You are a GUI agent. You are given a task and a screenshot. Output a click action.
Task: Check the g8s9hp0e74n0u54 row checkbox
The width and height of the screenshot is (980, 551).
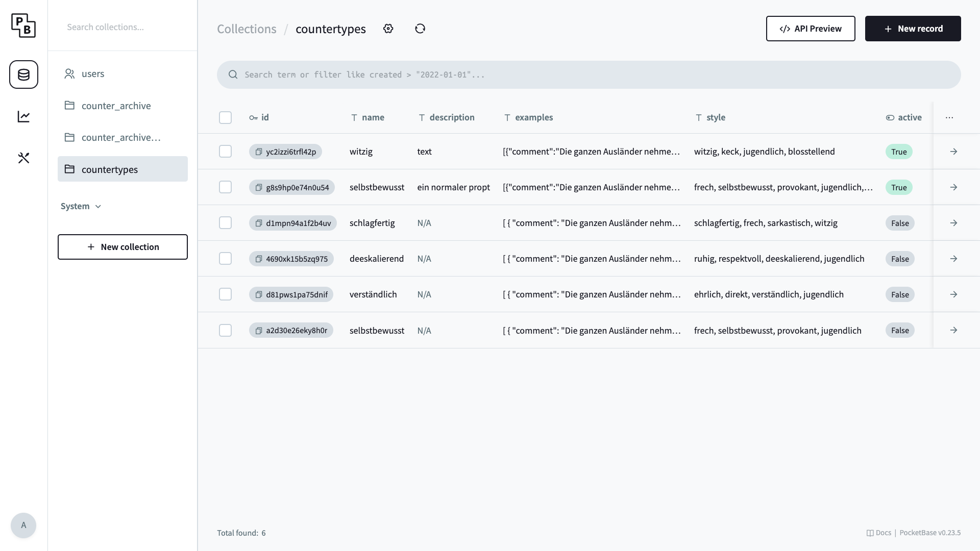225,187
